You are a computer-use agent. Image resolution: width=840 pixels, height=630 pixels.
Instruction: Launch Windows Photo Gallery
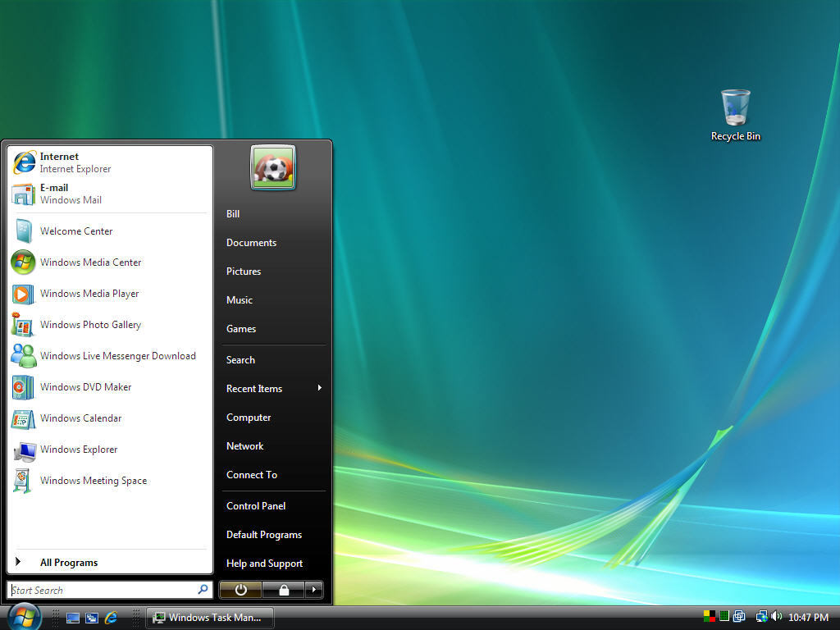tap(90, 325)
